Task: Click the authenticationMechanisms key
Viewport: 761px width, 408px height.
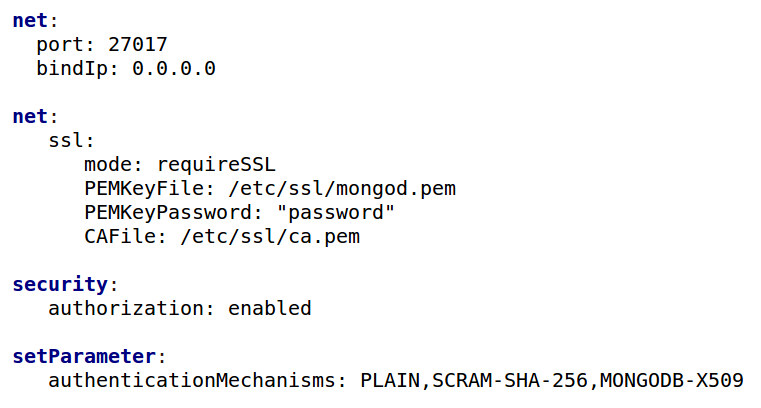Action: (x=192, y=380)
